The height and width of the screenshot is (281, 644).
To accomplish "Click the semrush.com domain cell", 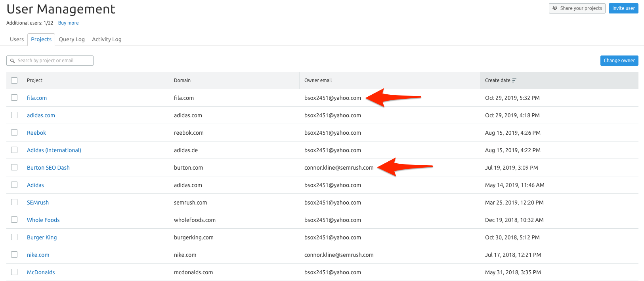I will point(190,203).
